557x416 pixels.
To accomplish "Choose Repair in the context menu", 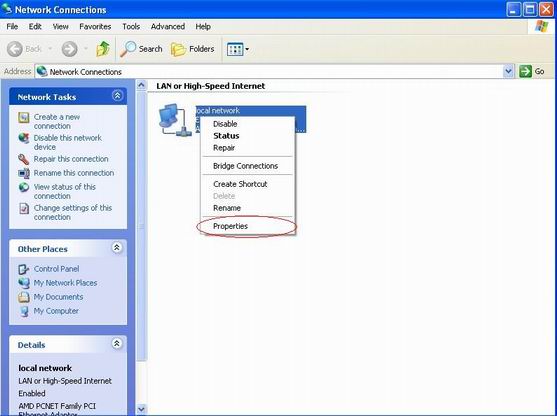I will click(x=248, y=148).
